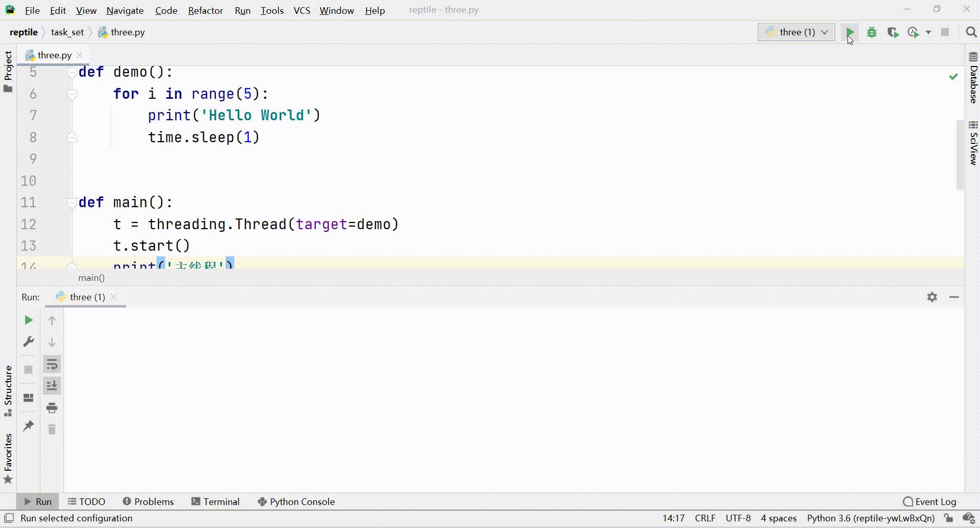Screen dimensions: 980x528
Task: Go up the stack trace arrow
Action: tap(52, 320)
